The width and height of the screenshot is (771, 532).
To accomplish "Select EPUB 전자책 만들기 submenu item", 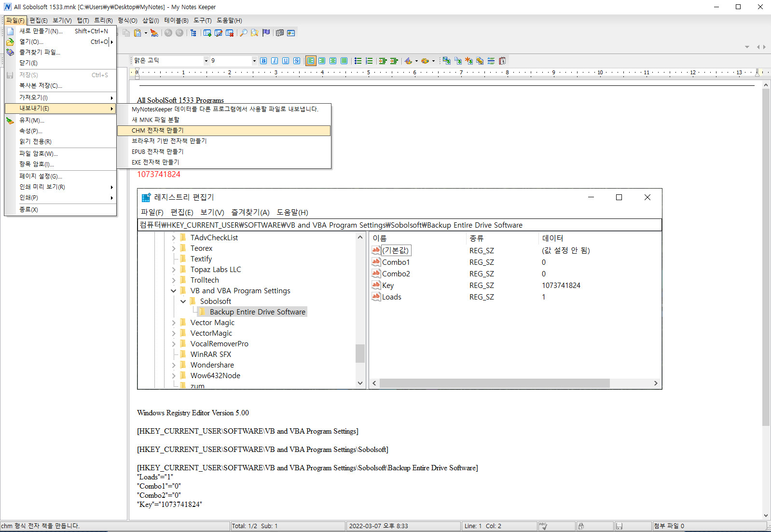I will pyautogui.click(x=224, y=152).
